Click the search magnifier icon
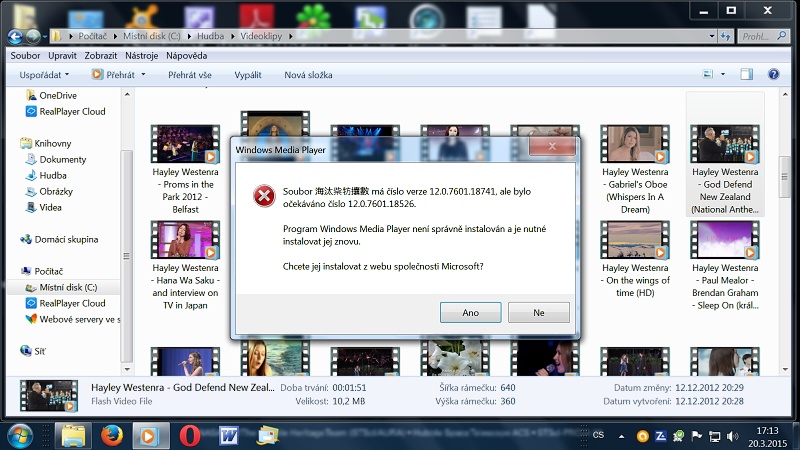 pos(781,36)
